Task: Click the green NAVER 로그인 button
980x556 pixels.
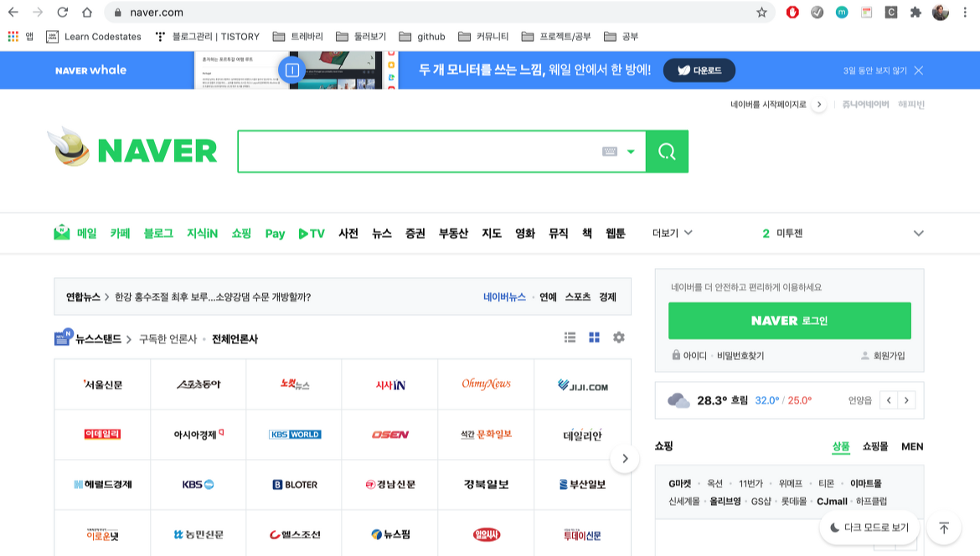Action: point(789,321)
